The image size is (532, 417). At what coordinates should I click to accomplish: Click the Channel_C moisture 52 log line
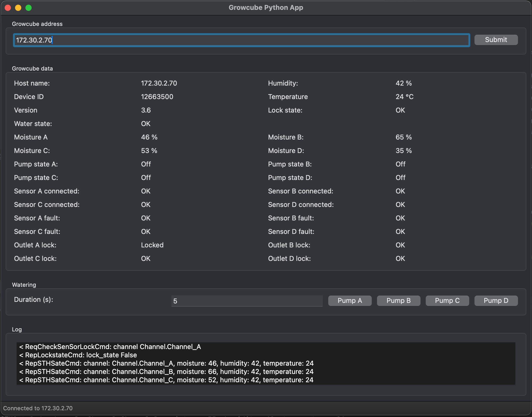166,380
